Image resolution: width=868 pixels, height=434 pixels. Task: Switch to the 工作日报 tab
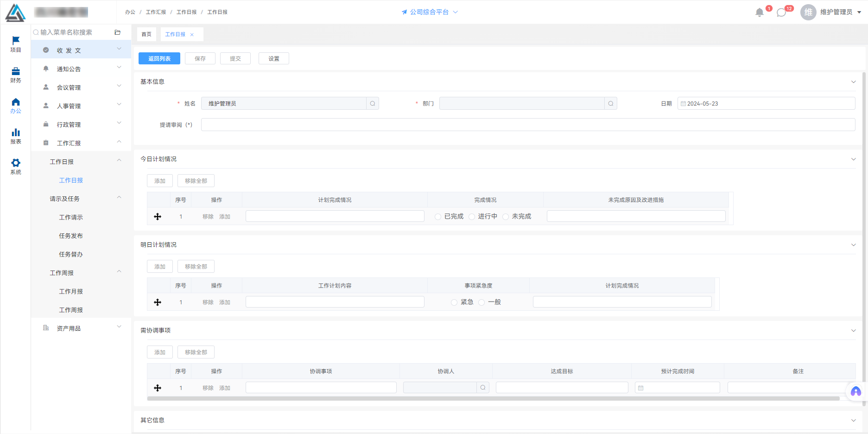(175, 34)
